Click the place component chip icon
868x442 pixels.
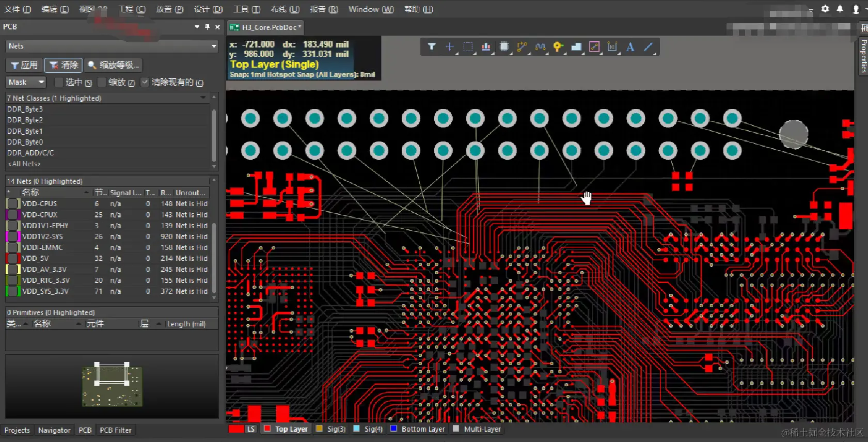click(x=504, y=47)
